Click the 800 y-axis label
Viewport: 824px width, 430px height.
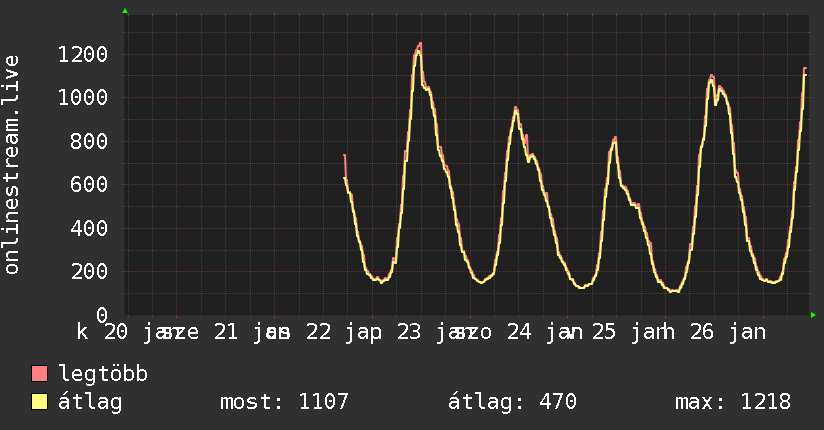tap(89, 141)
